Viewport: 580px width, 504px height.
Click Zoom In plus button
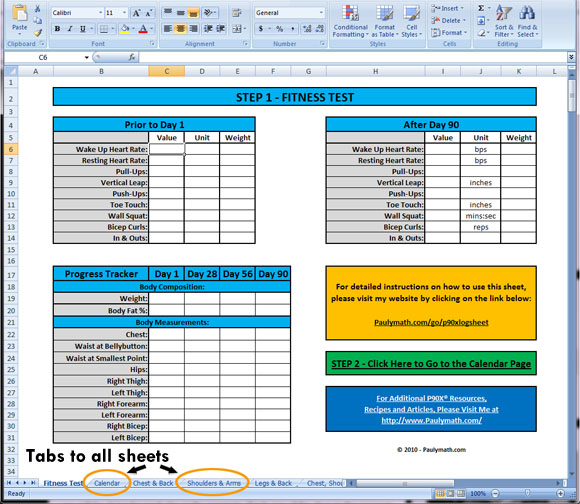(x=560, y=493)
